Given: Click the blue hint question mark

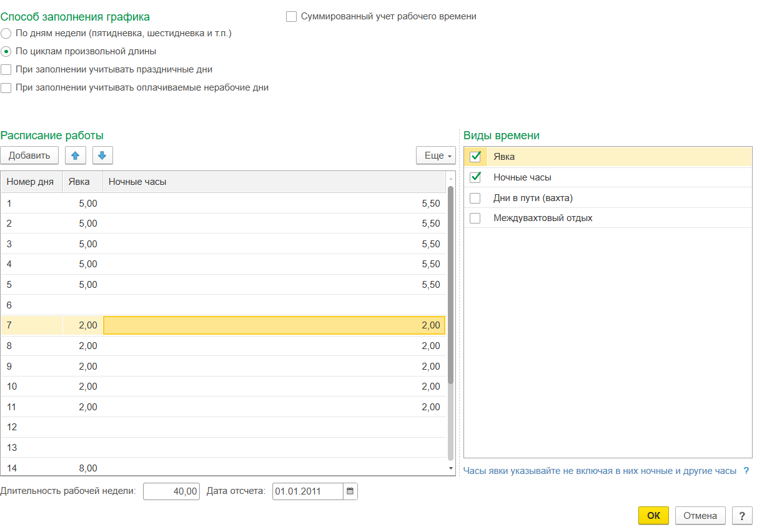Looking at the screenshot, I should [x=746, y=471].
